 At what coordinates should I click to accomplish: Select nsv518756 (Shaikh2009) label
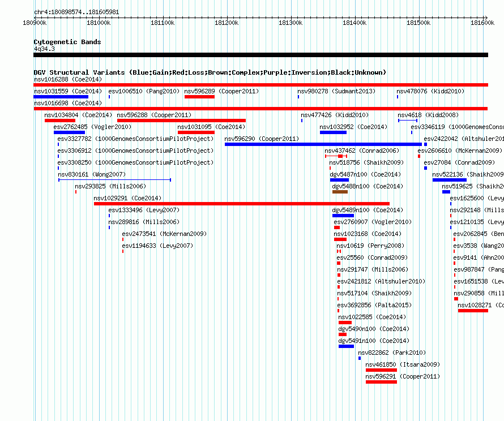(366, 162)
